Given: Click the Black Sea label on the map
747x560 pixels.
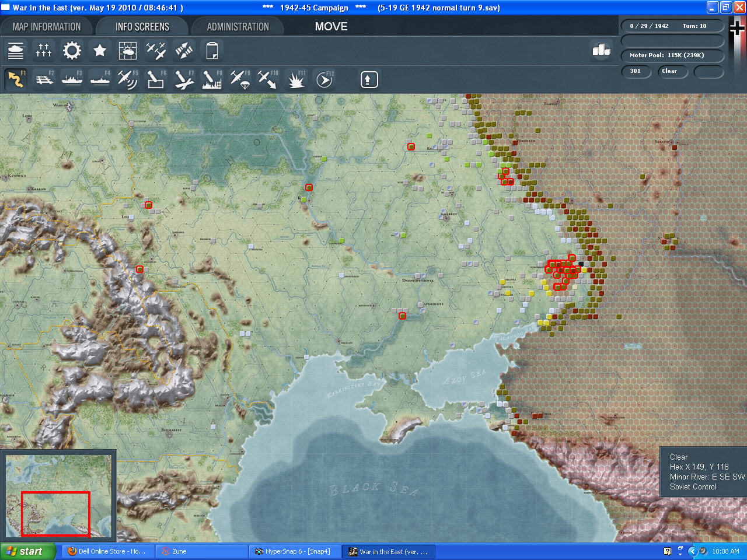Looking at the screenshot, I should [374, 489].
